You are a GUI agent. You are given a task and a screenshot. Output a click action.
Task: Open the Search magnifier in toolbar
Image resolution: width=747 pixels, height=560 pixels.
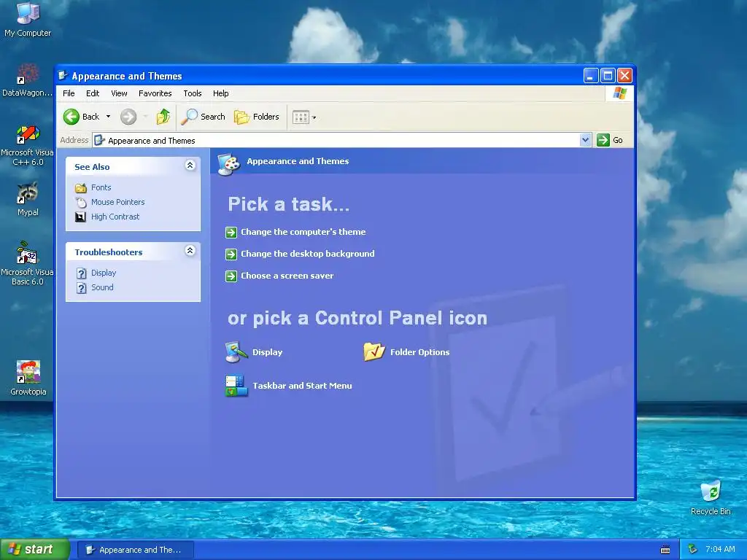190,117
